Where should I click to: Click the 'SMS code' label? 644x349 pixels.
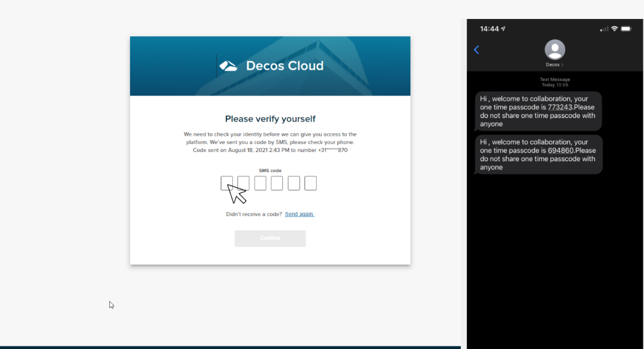point(270,171)
